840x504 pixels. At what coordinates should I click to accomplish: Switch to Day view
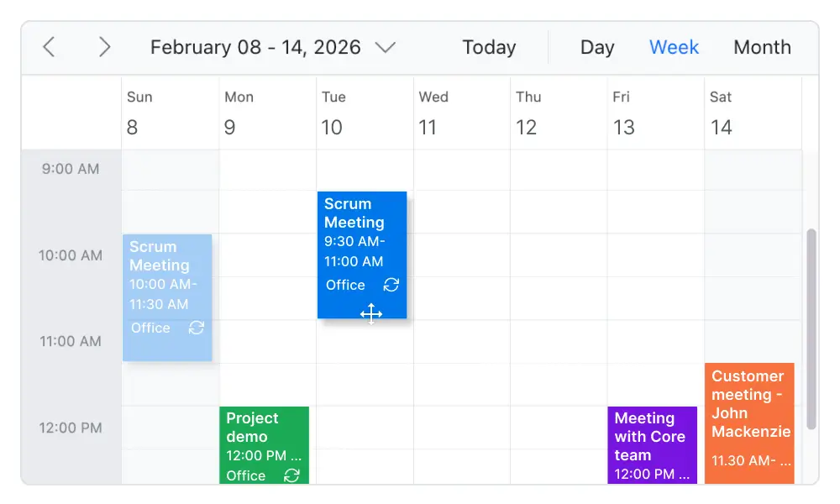(597, 48)
